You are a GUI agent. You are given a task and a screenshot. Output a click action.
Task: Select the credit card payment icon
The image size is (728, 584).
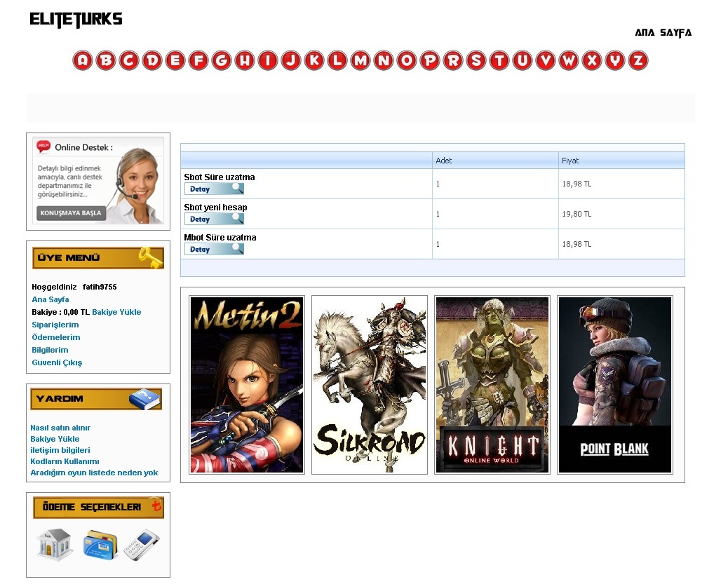coord(100,545)
